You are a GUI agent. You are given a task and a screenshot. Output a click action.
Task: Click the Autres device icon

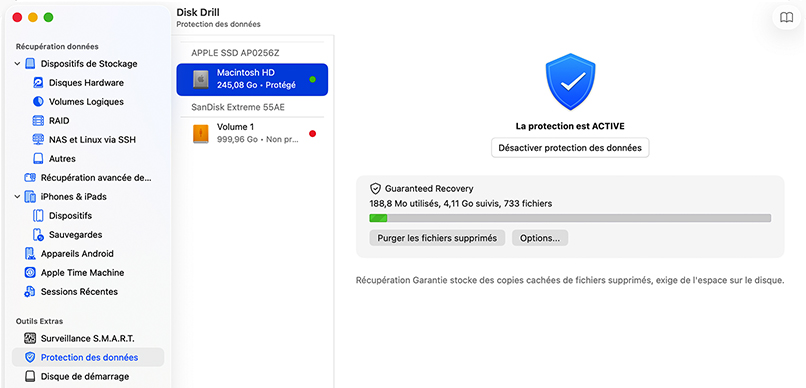(x=38, y=159)
